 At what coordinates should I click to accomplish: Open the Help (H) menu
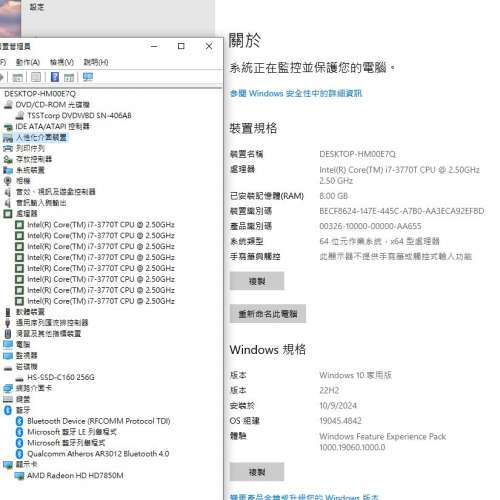coord(96,62)
